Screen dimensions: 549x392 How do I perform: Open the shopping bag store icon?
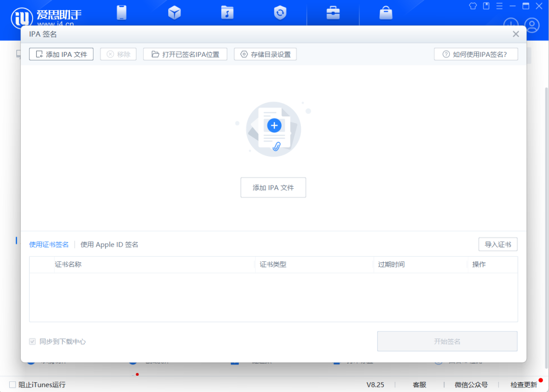[386, 13]
